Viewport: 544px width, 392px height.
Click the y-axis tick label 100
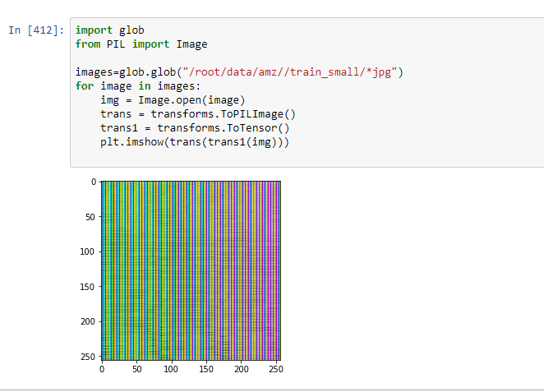tap(85, 251)
